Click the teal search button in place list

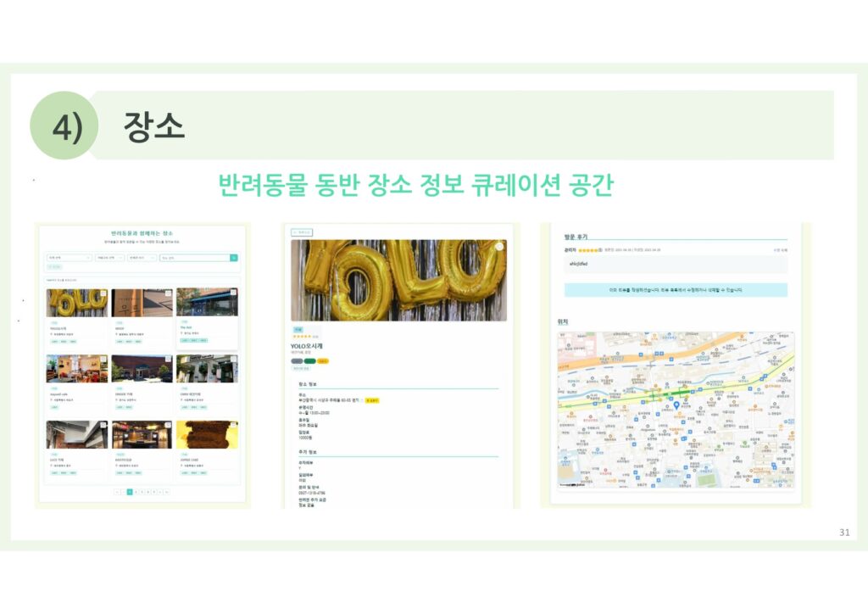[x=234, y=258]
